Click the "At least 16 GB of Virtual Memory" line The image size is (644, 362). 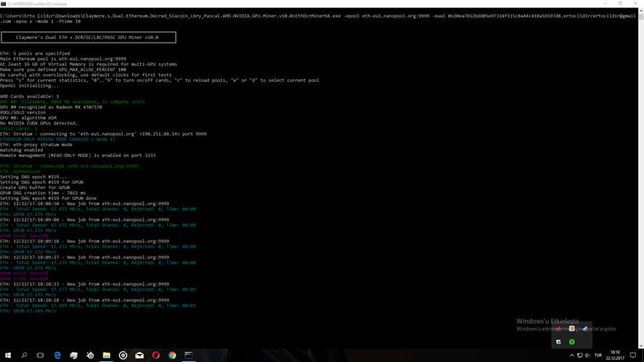pos(89,64)
